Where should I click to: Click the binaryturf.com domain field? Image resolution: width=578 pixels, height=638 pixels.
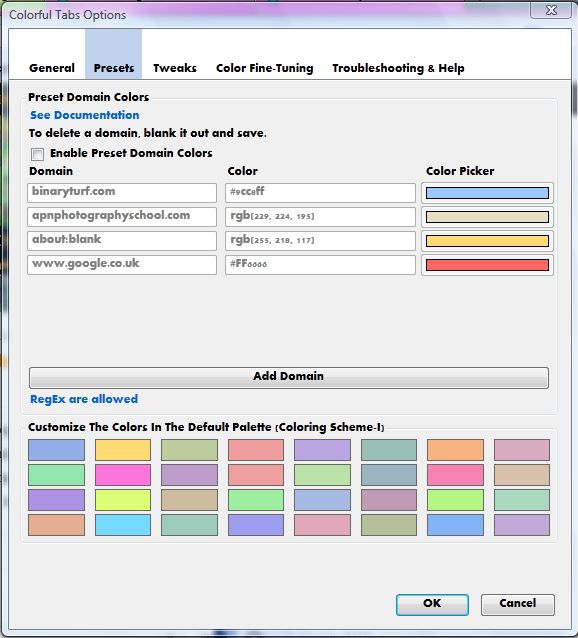(122, 192)
